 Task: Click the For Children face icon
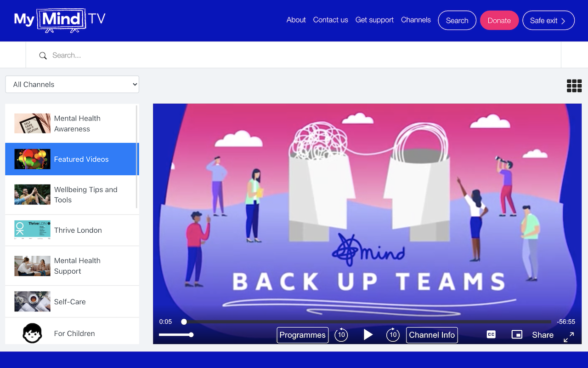tap(32, 333)
